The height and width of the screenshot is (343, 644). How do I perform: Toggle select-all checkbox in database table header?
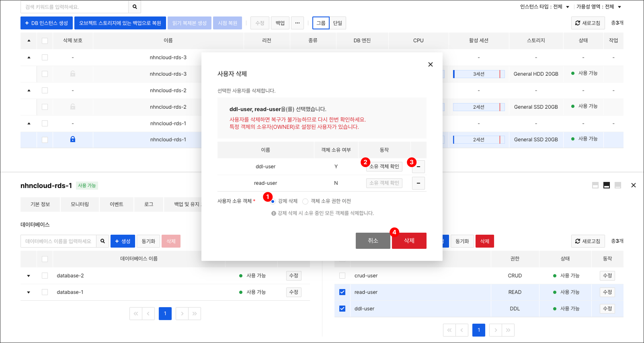click(x=45, y=259)
